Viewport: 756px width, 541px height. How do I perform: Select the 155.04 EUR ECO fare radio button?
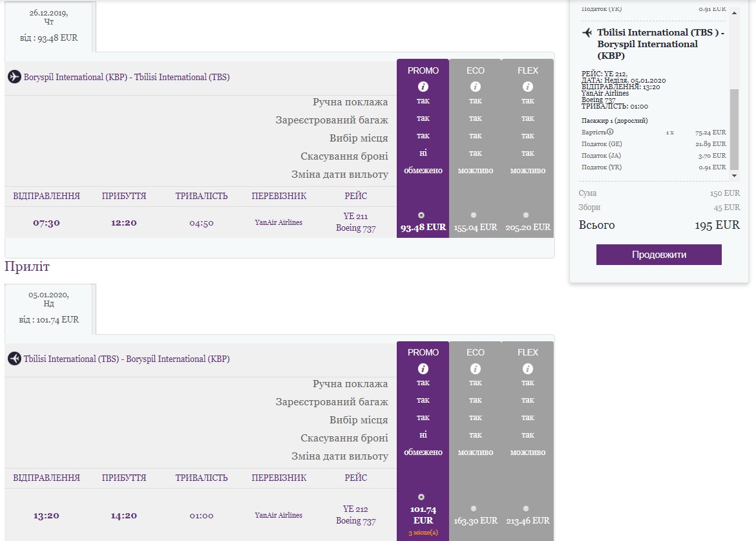(x=474, y=215)
